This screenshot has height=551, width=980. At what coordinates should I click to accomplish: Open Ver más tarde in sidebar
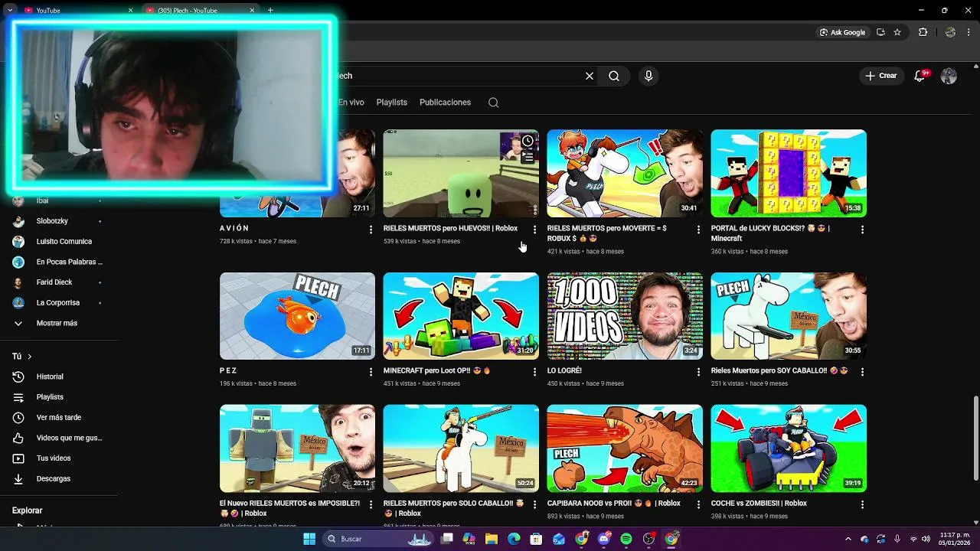click(59, 417)
